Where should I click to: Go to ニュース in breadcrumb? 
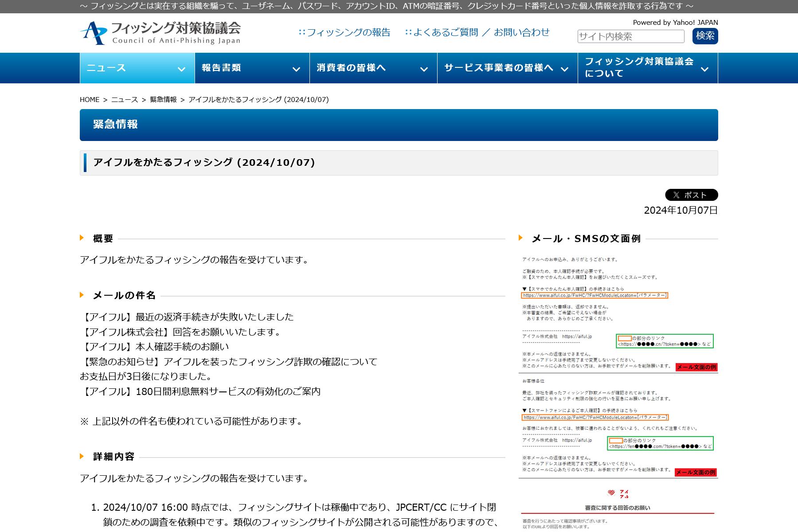(x=125, y=100)
